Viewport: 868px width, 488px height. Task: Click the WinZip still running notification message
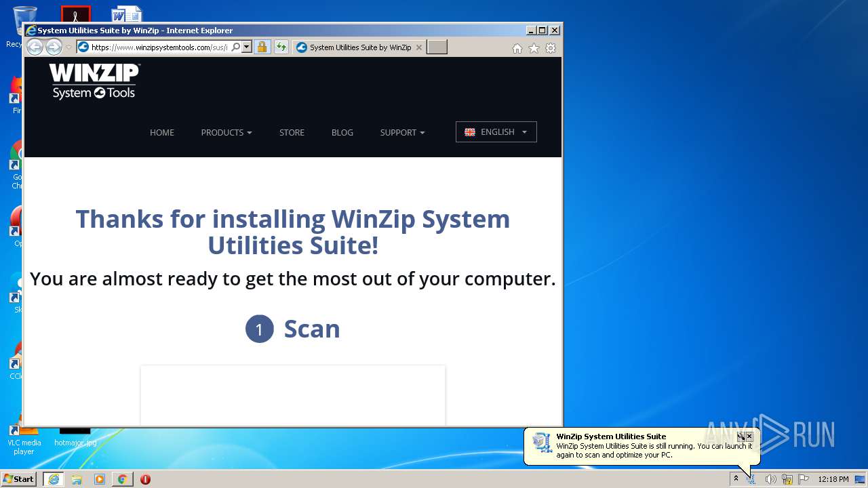coord(654,450)
